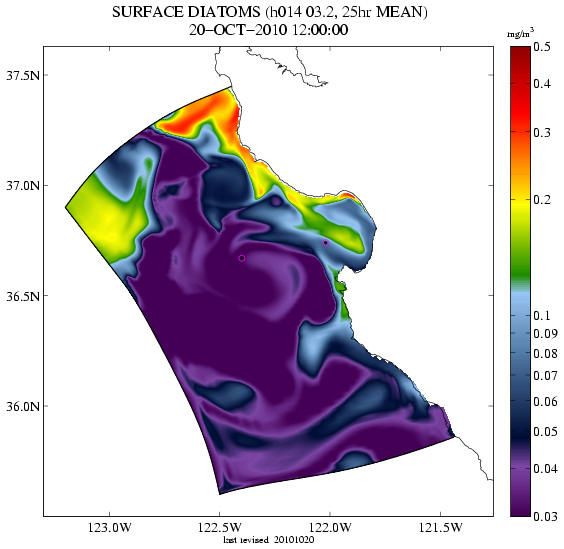Image resolution: width=564 pixels, height=549 pixels.
Task: Click the 20-OCT-2010 12:00:00 date text
Action: pos(269,30)
